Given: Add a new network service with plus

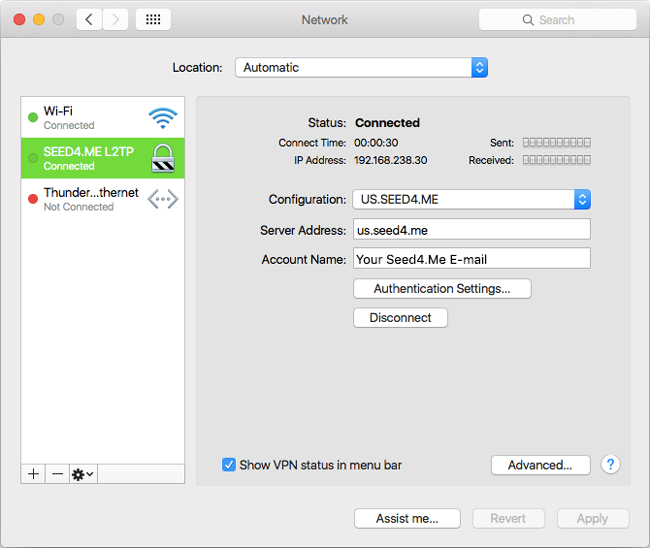Looking at the screenshot, I should point(33,474).
